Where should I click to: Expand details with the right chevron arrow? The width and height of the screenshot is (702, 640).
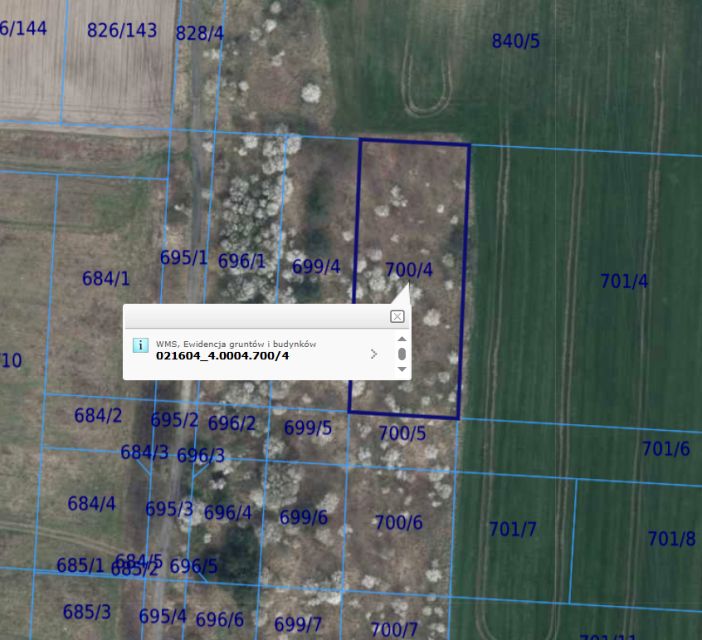click(374, 353)
